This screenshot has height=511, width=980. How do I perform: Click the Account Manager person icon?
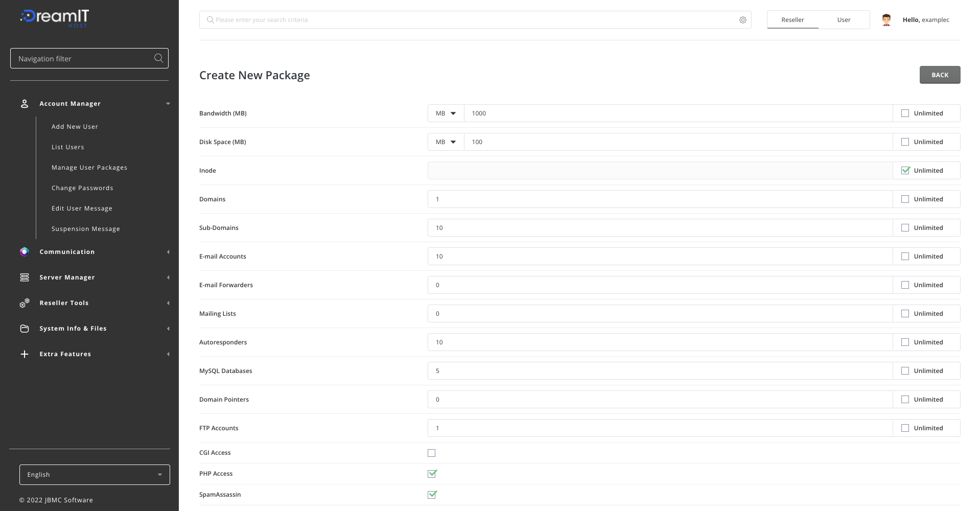click(25, 104)
